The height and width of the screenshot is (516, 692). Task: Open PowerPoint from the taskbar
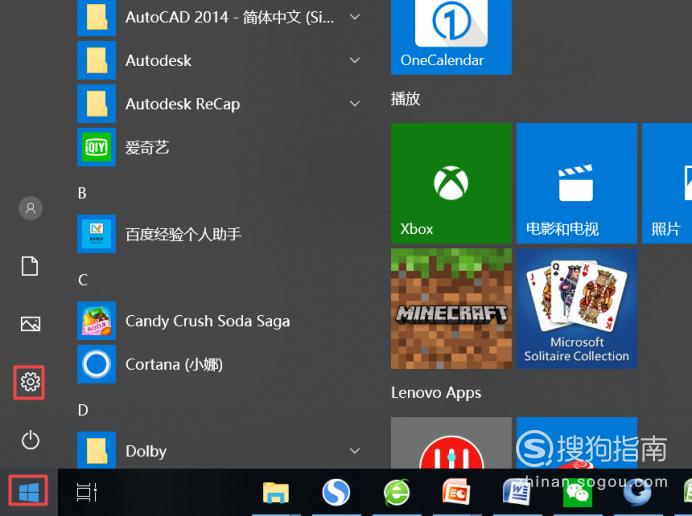click(x=456, y=492)
